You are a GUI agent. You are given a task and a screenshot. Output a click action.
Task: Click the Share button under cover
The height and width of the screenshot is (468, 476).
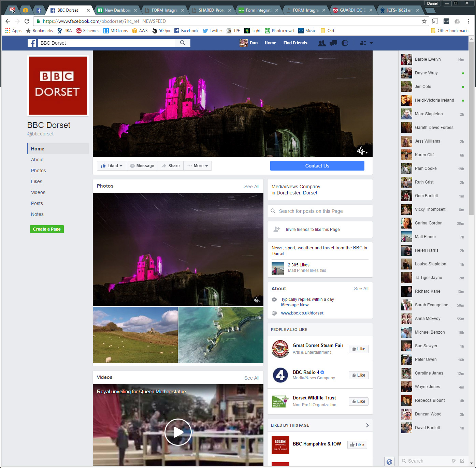[x=171, y=166]
